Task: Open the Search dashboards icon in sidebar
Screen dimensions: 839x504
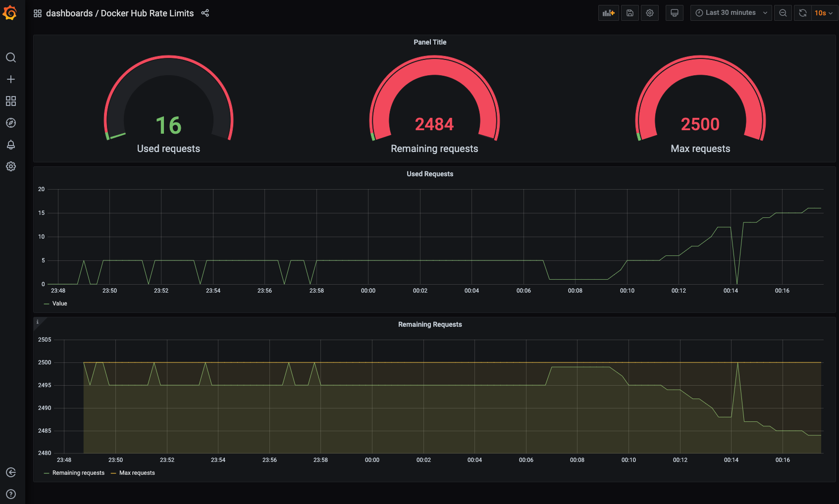Action: pos(11,57)
